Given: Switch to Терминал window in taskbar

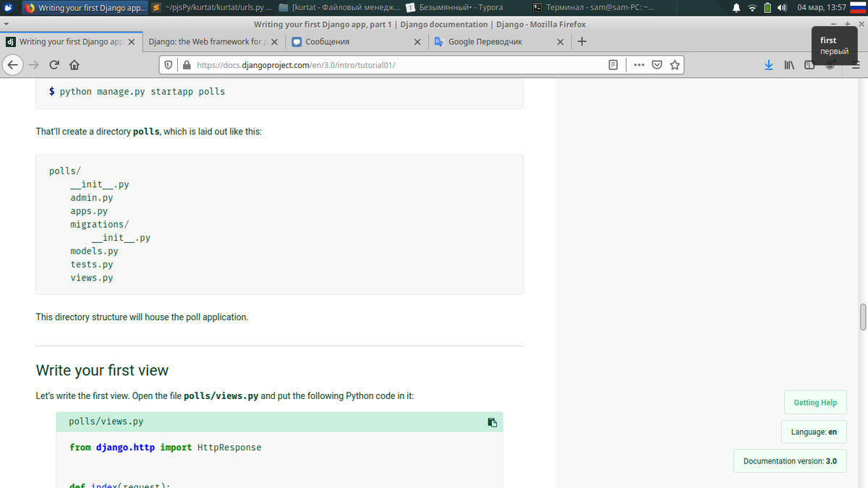Looking at the screenshot, I should pyautogui.click(x=593, y=7).
